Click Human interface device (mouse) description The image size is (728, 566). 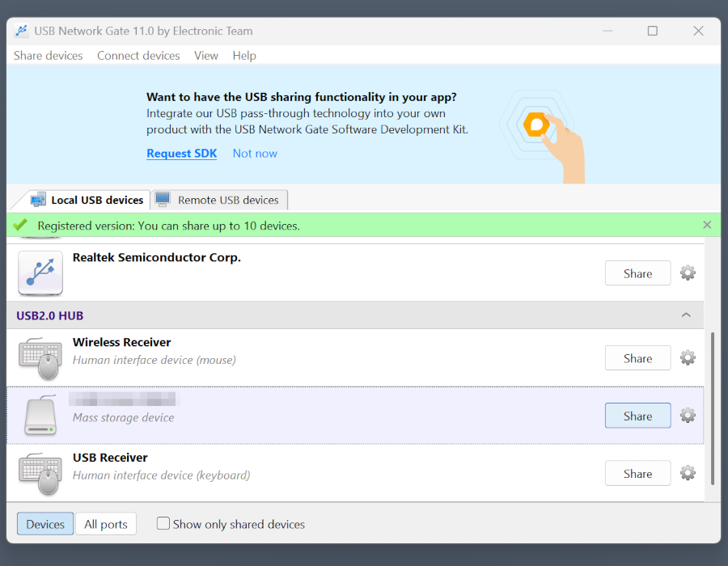(154, 360)
